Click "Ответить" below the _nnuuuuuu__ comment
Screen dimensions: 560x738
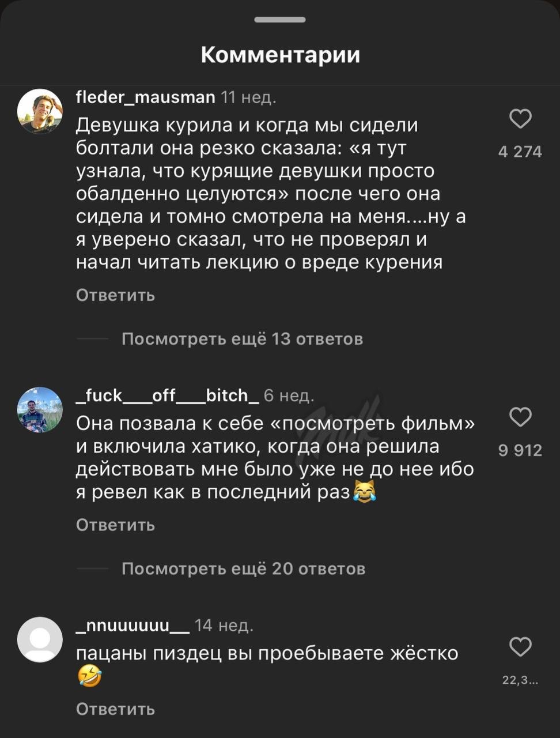(115, 709)
